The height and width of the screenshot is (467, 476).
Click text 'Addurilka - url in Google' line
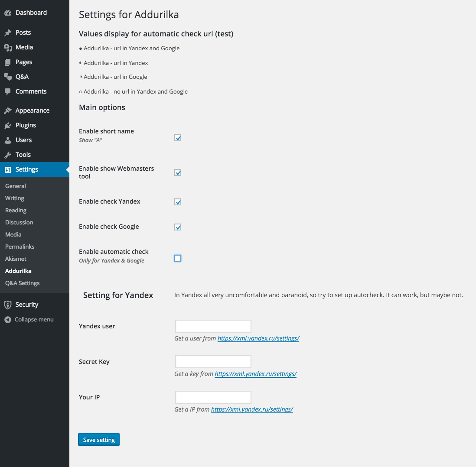[x=115, y=77]
